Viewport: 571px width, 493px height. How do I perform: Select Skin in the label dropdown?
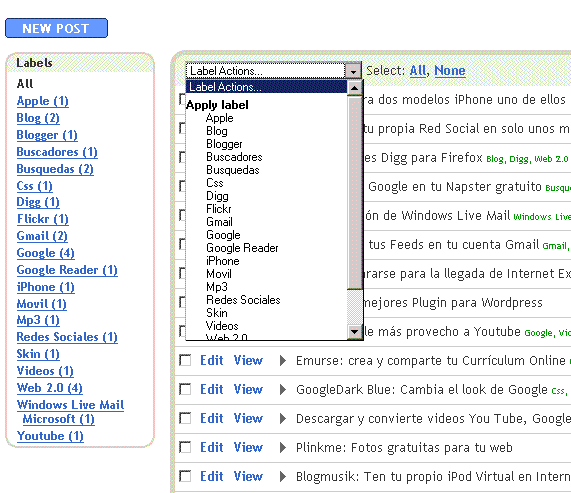click(217, 313)
